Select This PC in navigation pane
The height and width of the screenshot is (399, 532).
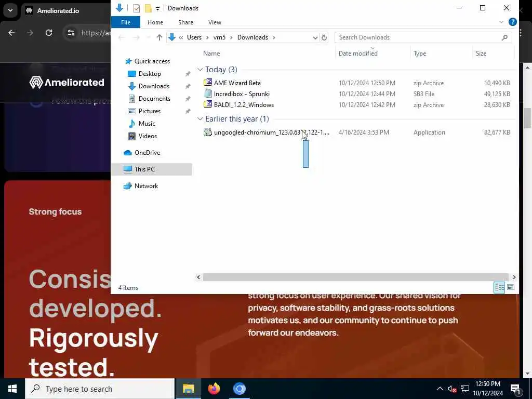(x=152, y=169)
